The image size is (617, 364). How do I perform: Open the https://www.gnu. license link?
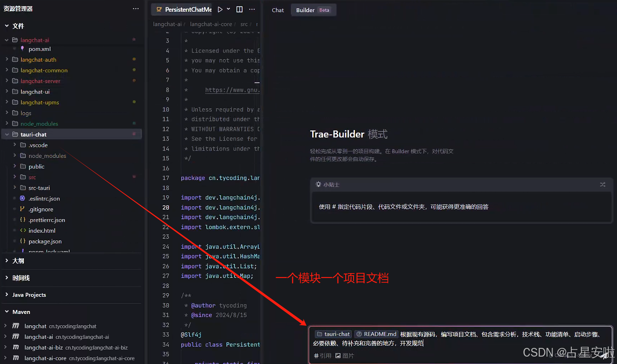tap(233, 90)
